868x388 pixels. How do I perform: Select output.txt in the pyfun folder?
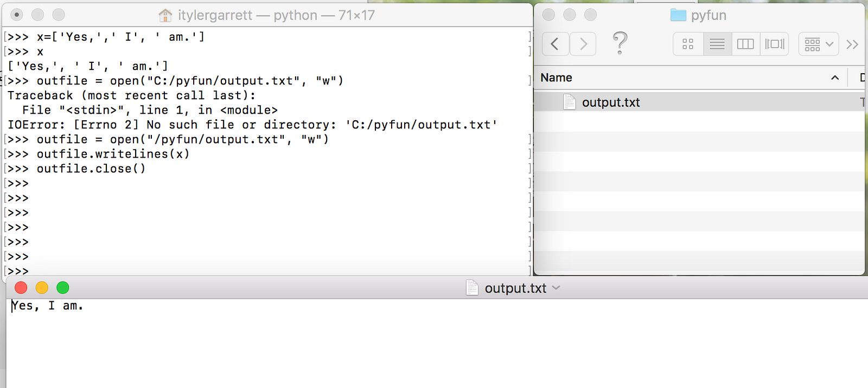click(611, 102)
